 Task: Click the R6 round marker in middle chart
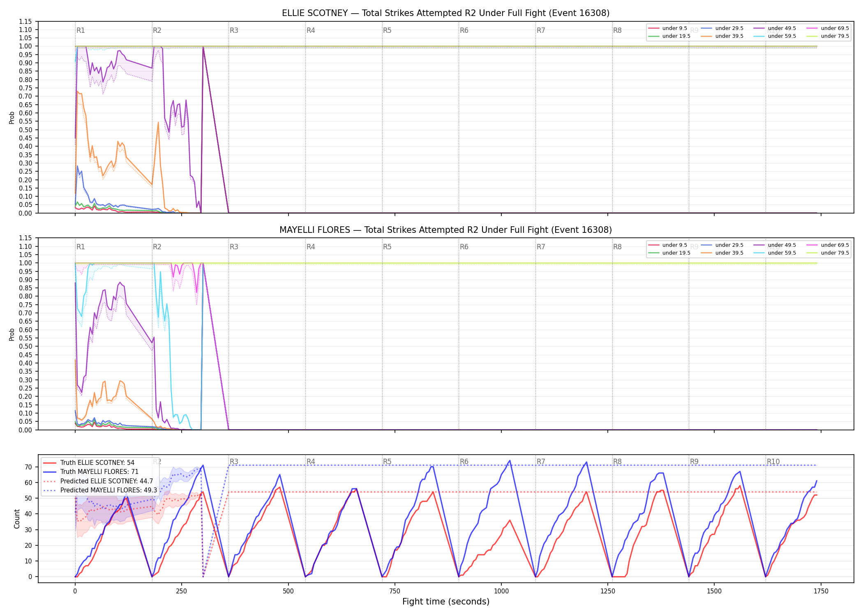click(x=464, y=247)
